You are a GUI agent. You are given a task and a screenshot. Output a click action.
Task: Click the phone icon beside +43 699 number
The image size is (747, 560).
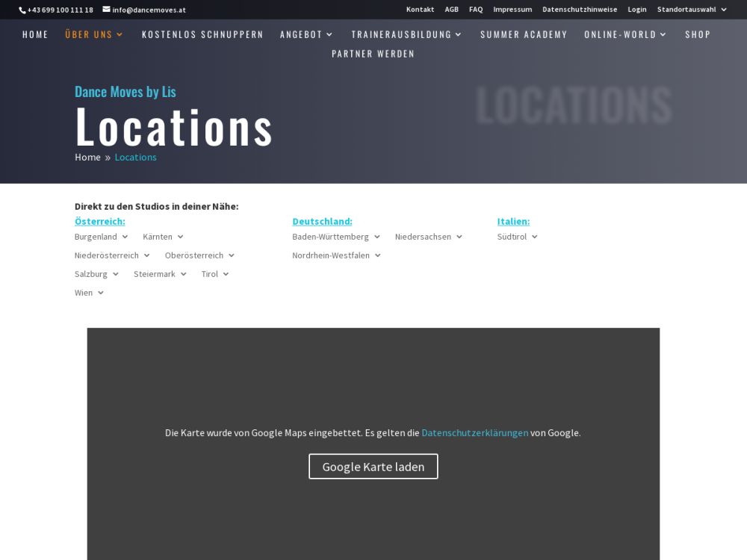pyautogui.click(x=22, y=10)
